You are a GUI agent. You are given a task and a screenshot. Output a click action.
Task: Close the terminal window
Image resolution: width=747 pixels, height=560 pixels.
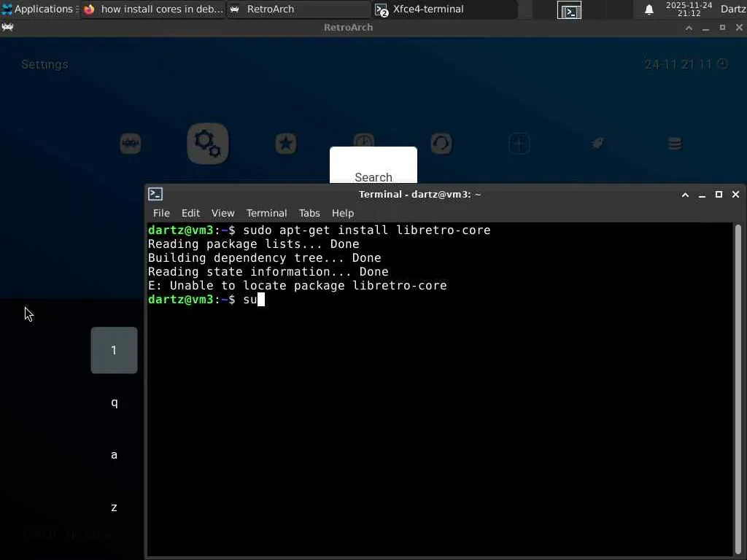coord(735,194)
